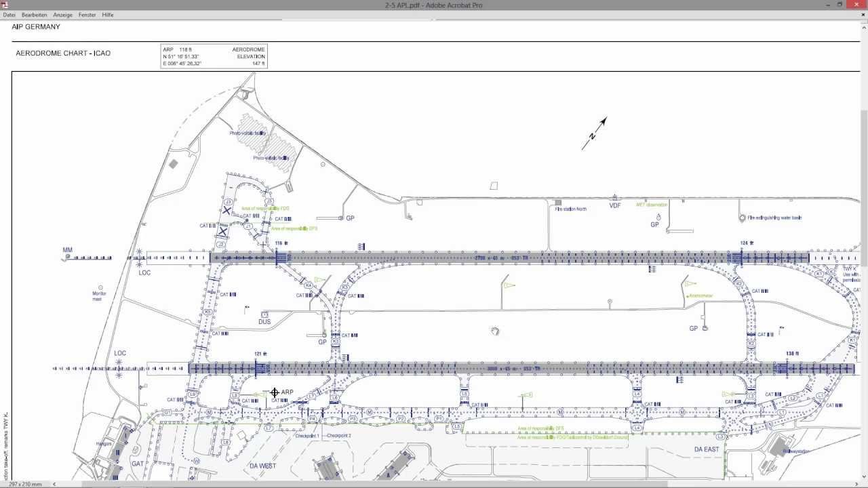Close the Adobe Acrobat Pro window
The width and height of the screenshot is (868, 488).
(x=857, y=5)
